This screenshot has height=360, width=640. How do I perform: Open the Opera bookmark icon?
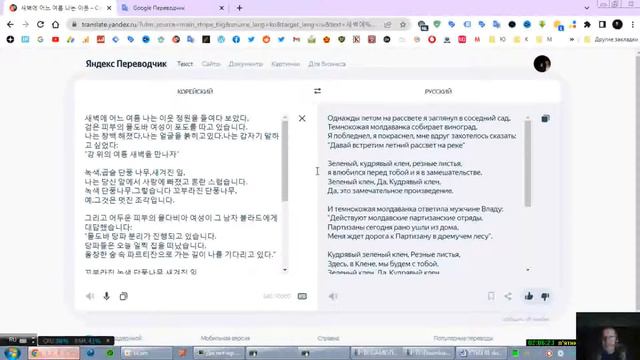pyautogui.click(x=432, y=40)
